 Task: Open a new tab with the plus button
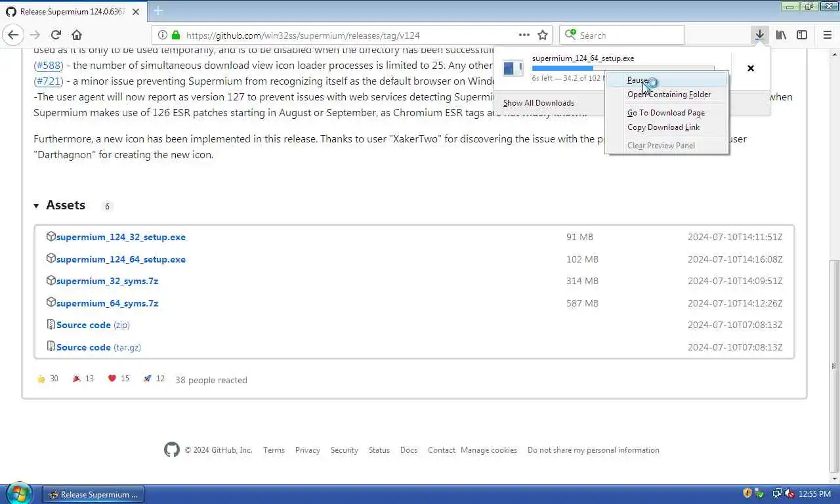pos(158,11)
